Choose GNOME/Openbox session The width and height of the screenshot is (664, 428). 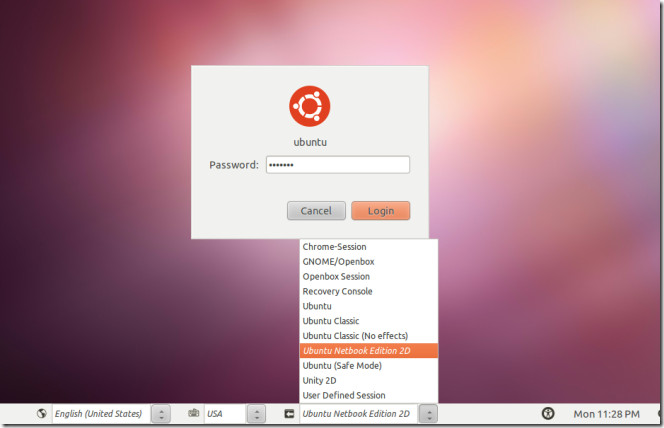[x=368, y=262]
